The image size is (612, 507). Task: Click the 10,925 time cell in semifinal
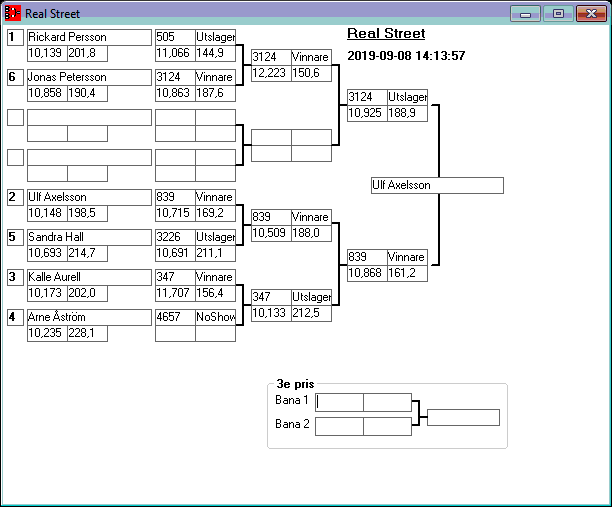click(367, 114)
